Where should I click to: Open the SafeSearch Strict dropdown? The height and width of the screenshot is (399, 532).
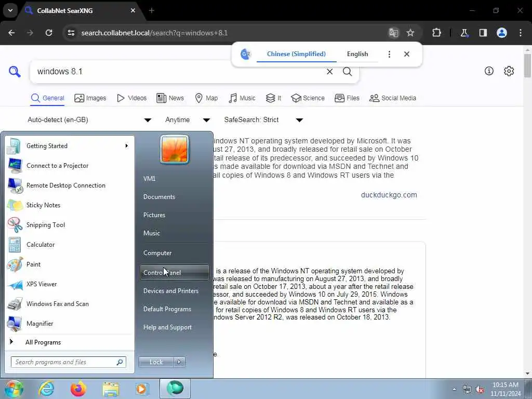point(263,120)
